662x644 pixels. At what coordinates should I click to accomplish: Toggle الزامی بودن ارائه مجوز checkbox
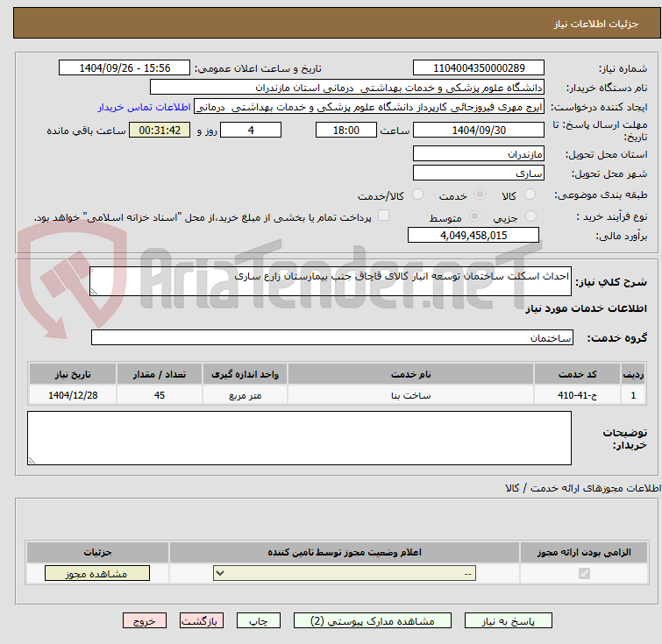pyautogui.click(x=584, y=574)
